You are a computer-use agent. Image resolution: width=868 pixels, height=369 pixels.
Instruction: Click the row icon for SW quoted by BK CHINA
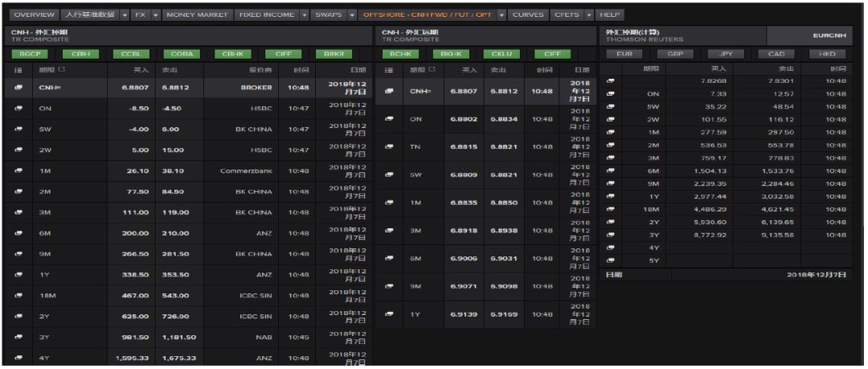(18, 129)
